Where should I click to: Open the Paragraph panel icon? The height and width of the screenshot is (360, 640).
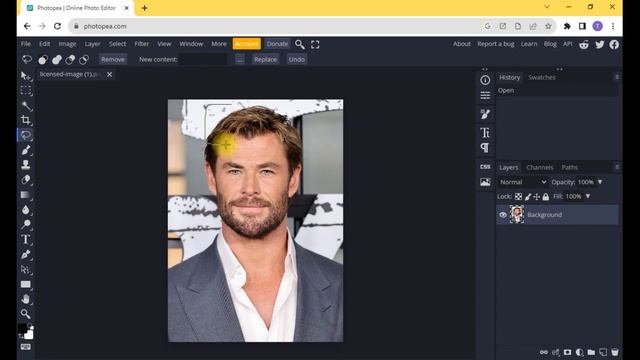(485, 148)
